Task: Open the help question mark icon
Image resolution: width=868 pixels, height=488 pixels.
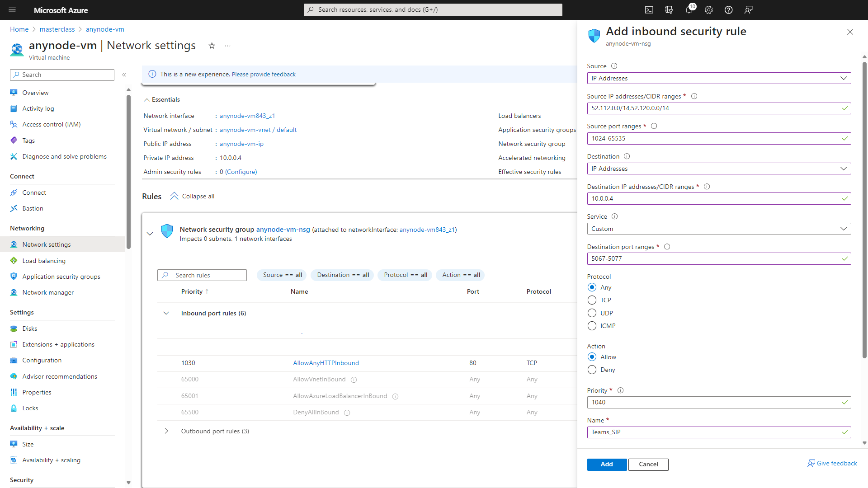Action: pyautogui.click(x=729, y=10)
